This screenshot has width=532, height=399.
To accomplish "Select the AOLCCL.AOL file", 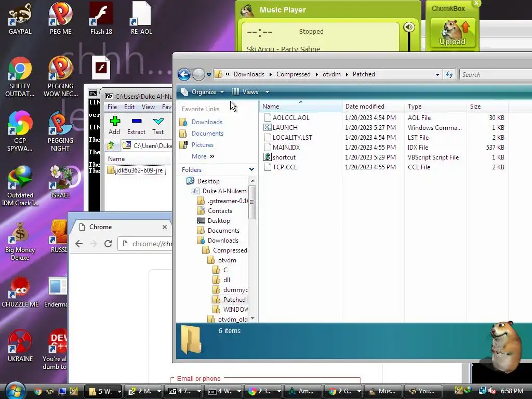I will [291, 118].
